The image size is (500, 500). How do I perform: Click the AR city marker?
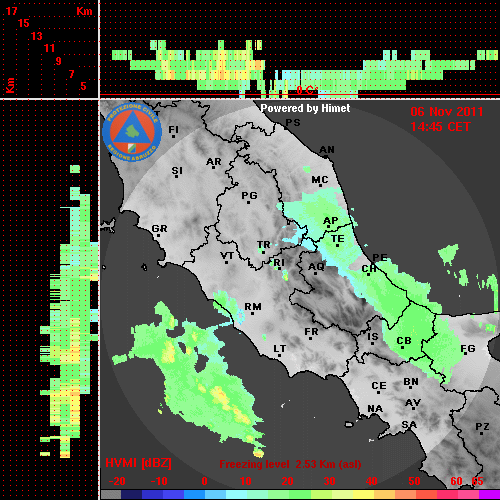coord(214,163)
